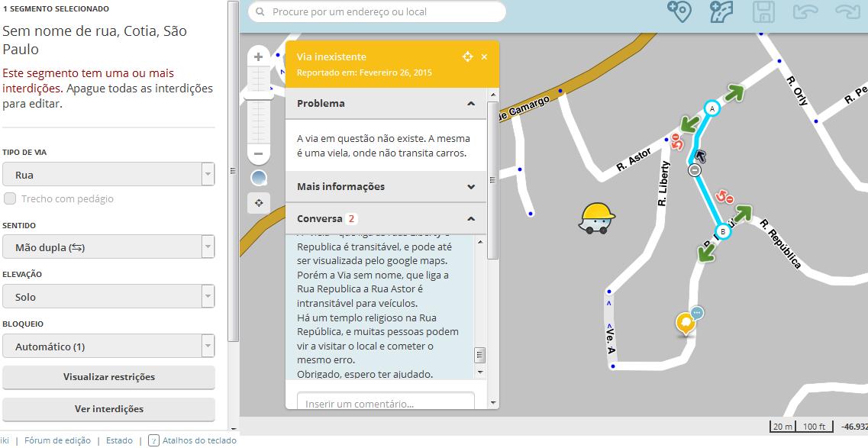Click the Visualizar restrições button
This screenshot has height=448, width=868.
108,377
